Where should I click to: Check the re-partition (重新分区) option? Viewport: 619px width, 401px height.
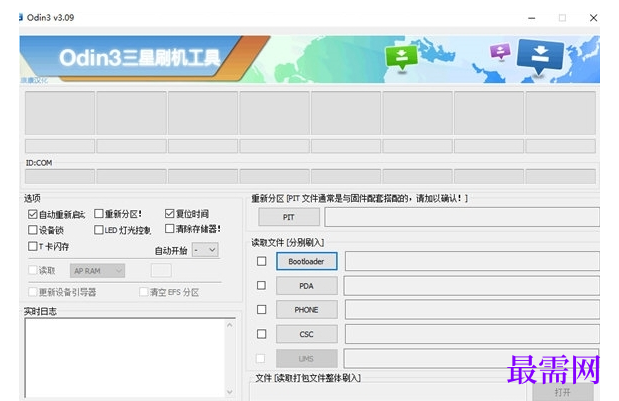click(x=99, y=214)
